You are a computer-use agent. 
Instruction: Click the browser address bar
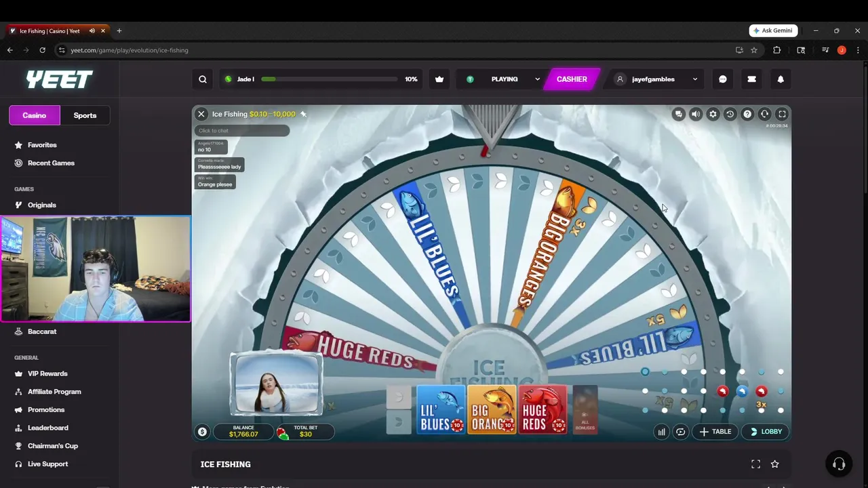point(393,50)
